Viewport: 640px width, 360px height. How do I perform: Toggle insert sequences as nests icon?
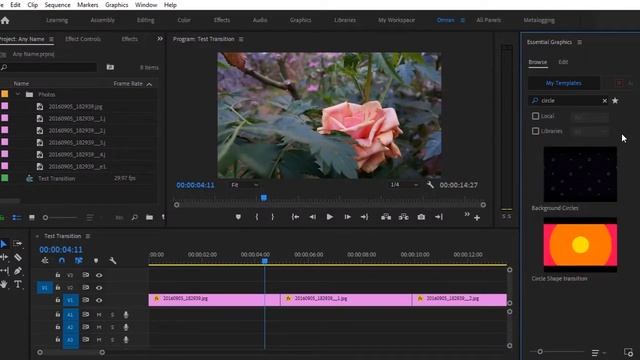coord(45,260)
